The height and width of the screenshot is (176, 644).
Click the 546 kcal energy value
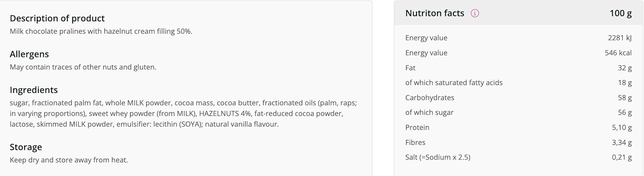tap(618, 53)
